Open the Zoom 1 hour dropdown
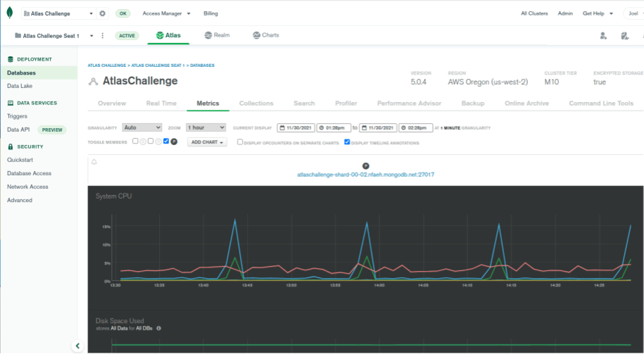Screen dimensions: 644x354 pos(206,127)
